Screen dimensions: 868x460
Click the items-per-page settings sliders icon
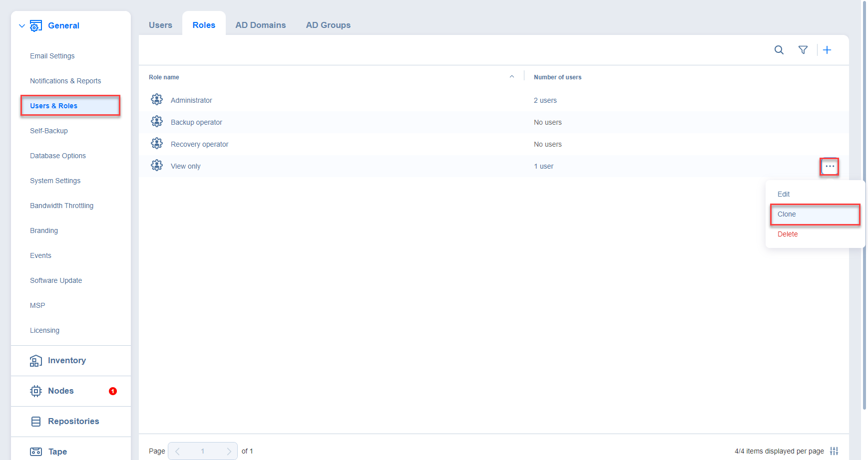834,451
